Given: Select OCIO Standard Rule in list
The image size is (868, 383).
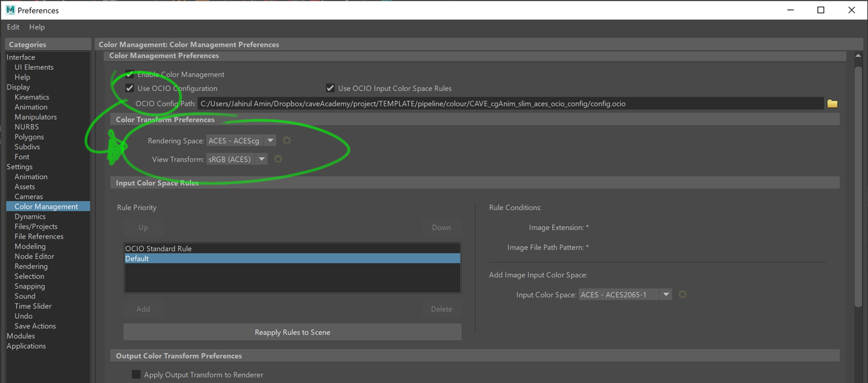Looking at the screenshot, I should click(x=292, y=249).
